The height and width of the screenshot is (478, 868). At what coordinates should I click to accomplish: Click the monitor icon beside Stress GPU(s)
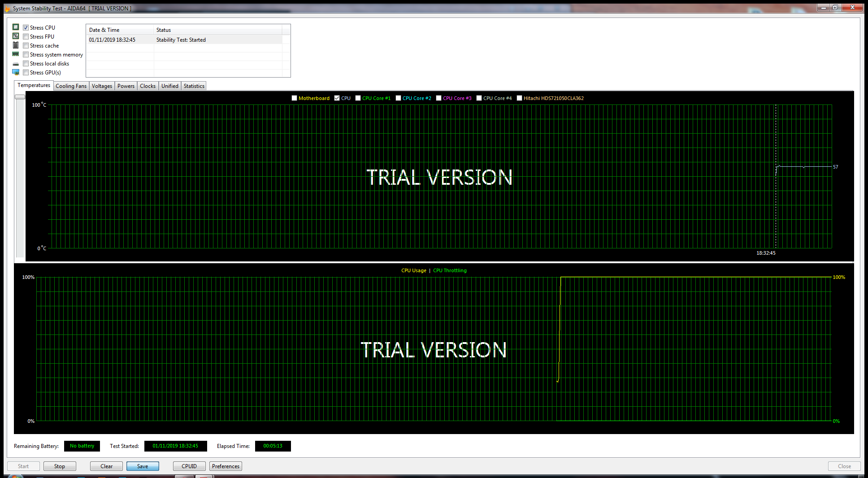(x=16, y=72)
